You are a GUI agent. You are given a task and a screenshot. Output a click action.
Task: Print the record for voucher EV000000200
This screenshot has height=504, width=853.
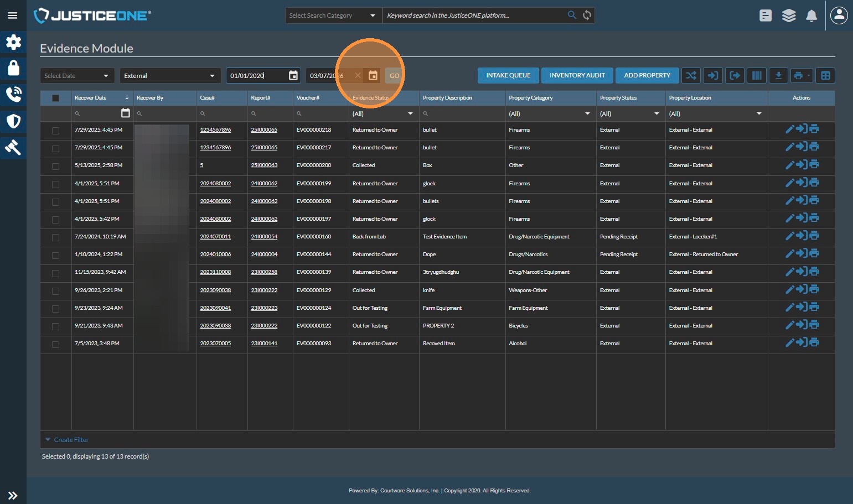click(814, 165)
